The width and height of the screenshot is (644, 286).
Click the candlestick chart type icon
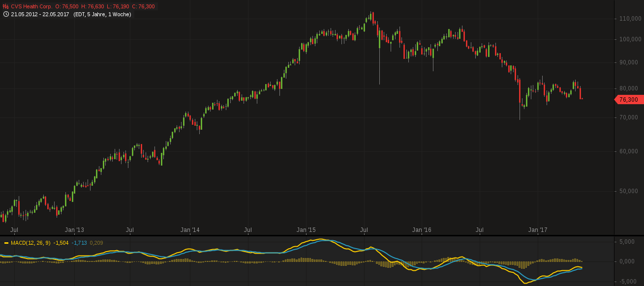[x=6, y=7]
